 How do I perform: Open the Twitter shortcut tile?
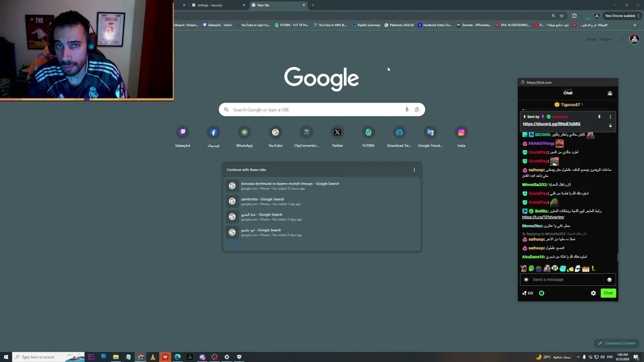(x=337, y=137)
